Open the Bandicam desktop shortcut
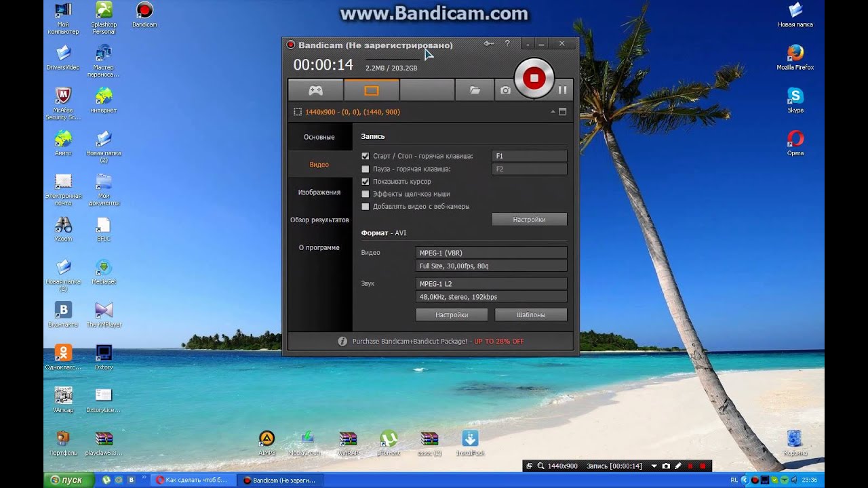Screen dimensions: 868x488 click(144, 15)
